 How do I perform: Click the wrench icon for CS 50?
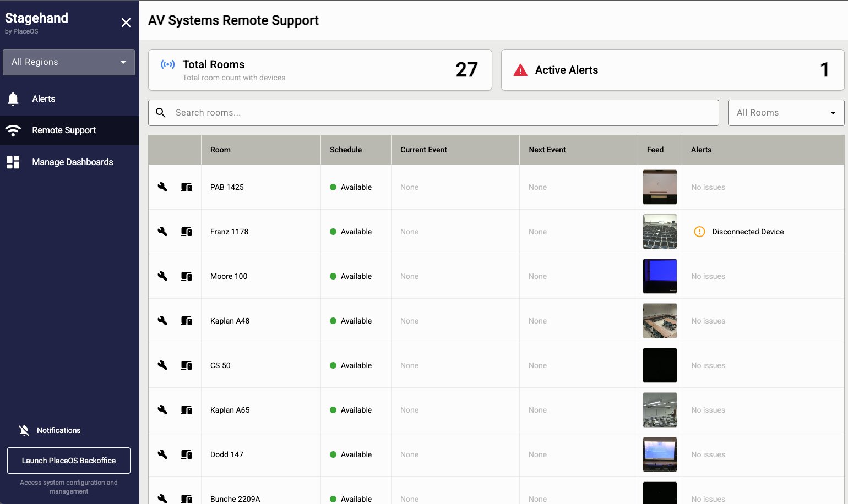(162, 365)
